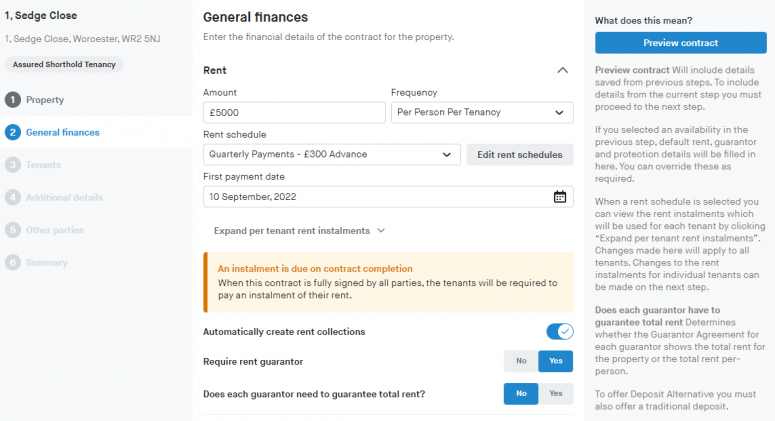Go to the Property step

[45, 100]
